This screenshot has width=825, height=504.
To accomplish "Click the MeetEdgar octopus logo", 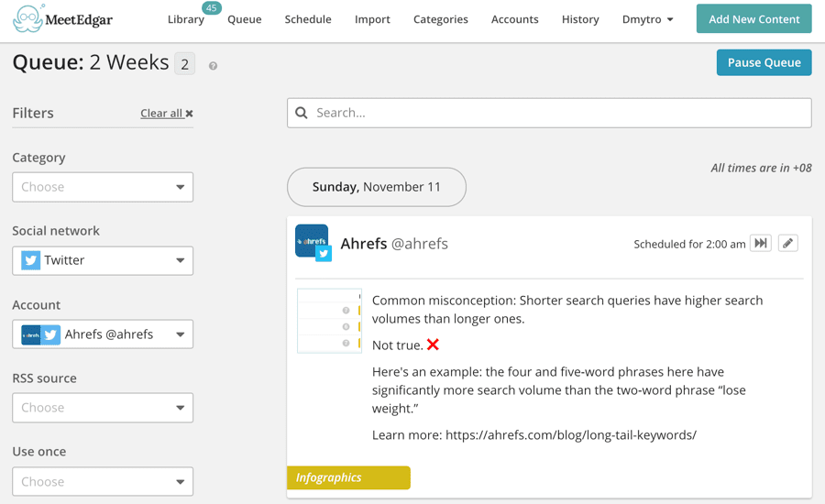I will tap(28, 19).
